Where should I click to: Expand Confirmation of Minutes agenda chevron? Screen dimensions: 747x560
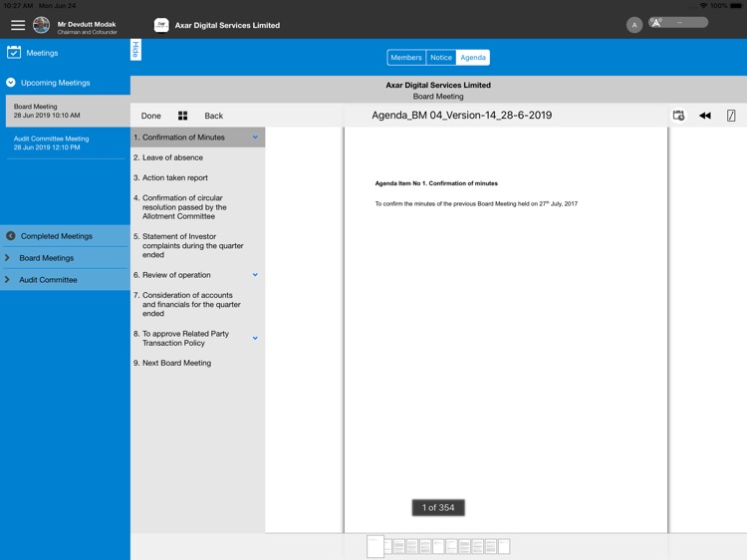(x=255, y=138)
